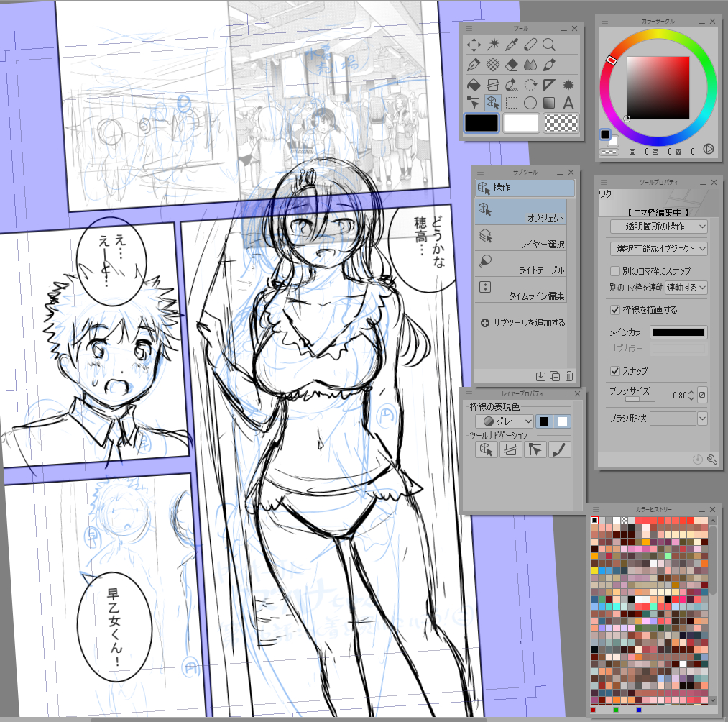Open 選択可能なオブジェクト dropdown
The width and height of the screenshot is (728, 722).
click(x=659, y=249)
